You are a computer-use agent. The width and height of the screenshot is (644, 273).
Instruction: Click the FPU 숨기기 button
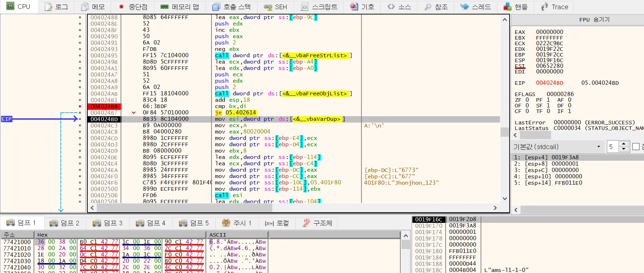point(594,20)
